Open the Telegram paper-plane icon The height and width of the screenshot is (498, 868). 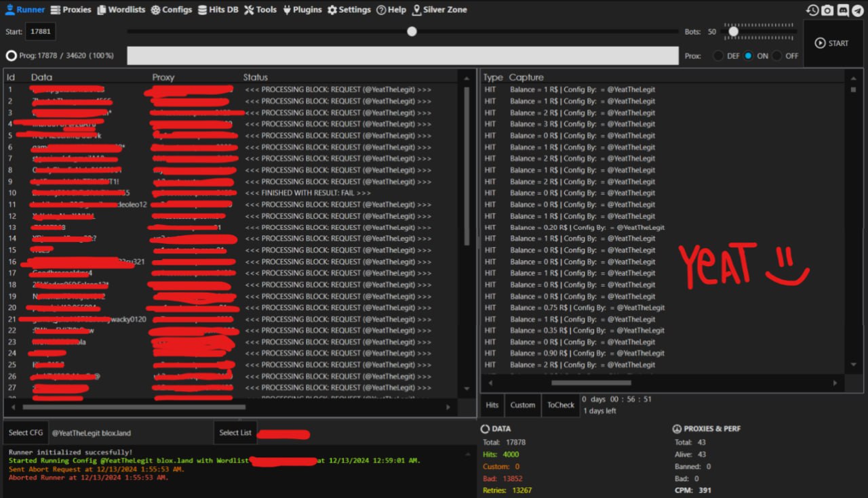click(x=858, y=10)
